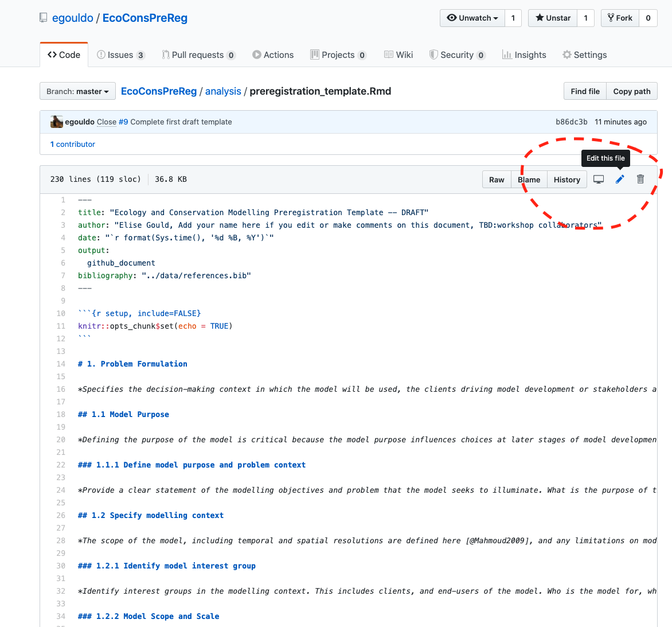This screenshot has height=627, width=672.
Task: Click the '11 minutes ago' timestamp
Action: tap(620, 122)
